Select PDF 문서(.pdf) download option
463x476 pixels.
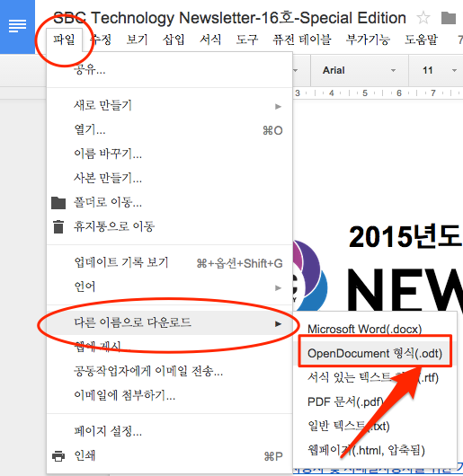pyautogui.click(x=345, y=402)
